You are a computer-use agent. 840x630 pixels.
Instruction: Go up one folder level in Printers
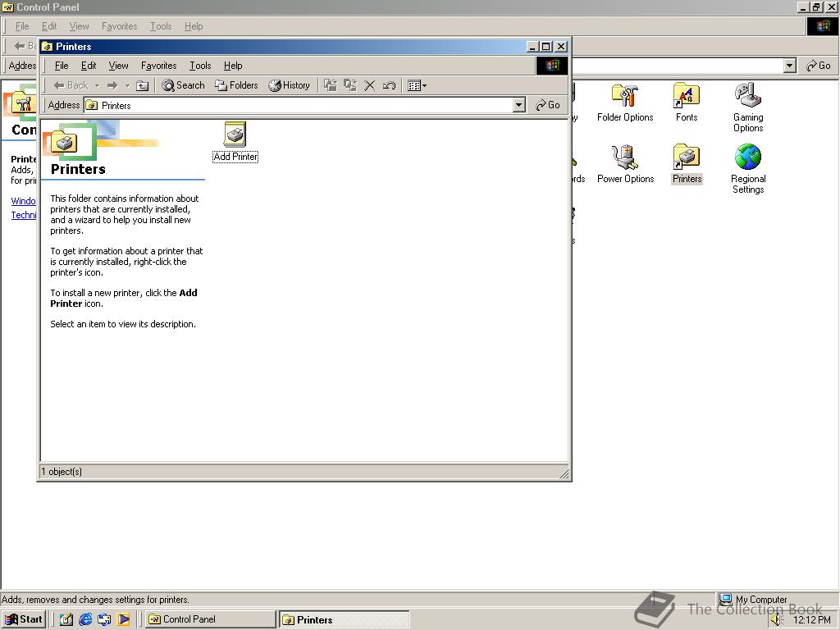point(143,85)
